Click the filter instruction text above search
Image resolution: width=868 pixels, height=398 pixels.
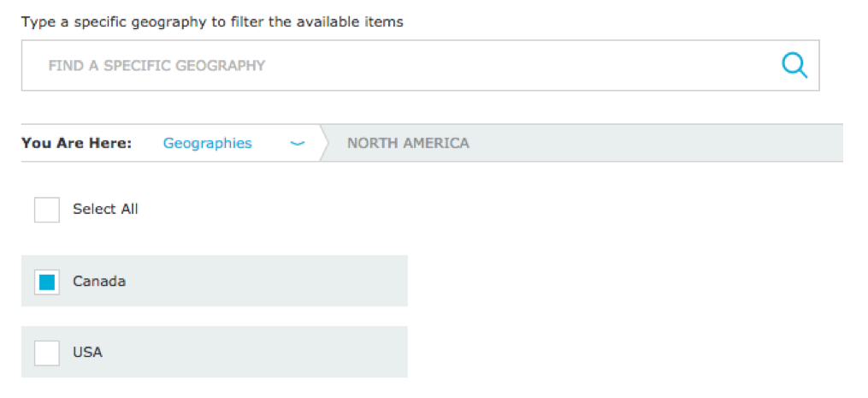pos(212,22)
